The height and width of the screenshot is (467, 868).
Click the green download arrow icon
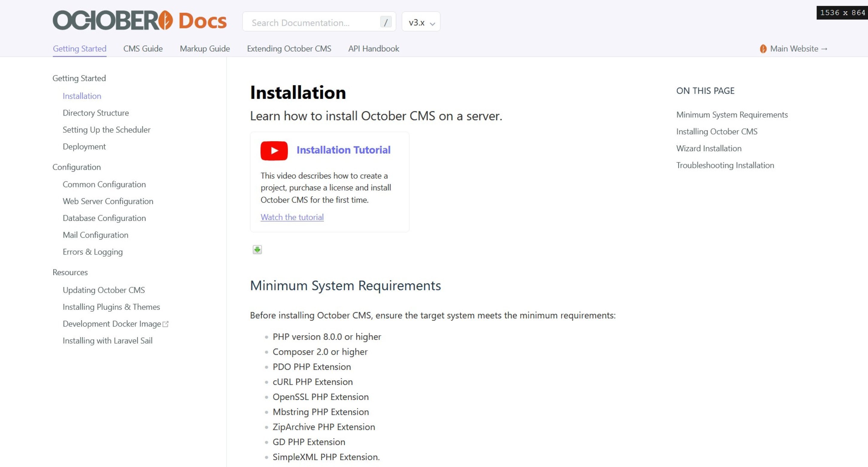click(257, 250)
